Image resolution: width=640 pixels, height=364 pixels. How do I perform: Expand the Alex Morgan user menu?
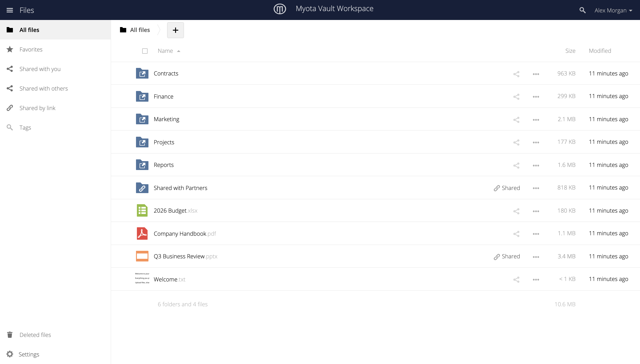point(613,10)
